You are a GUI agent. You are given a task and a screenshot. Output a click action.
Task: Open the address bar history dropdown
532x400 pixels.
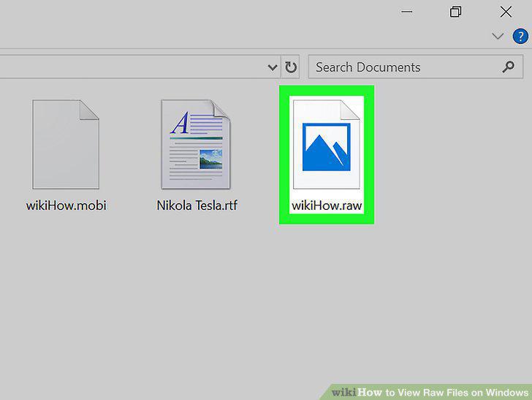tap(272, 67)
